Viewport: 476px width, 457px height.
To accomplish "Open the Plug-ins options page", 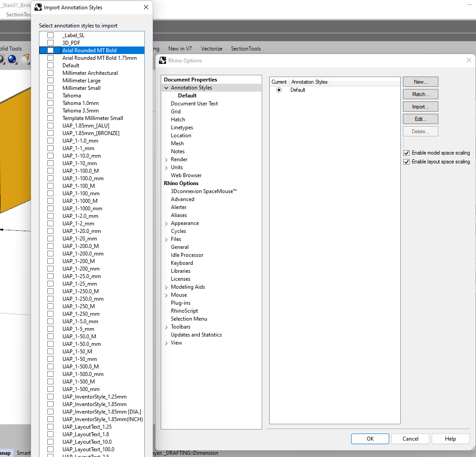I will point(181,303).
